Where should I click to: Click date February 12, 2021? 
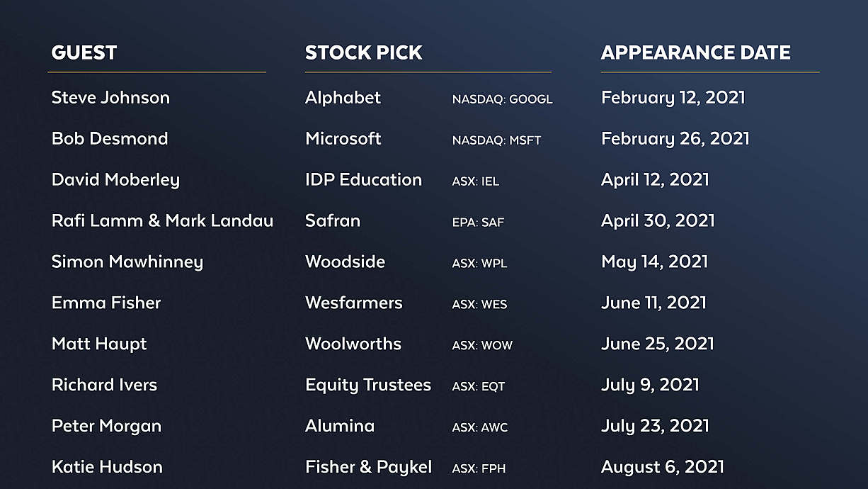pyautogui.click(x=673, y=98)
